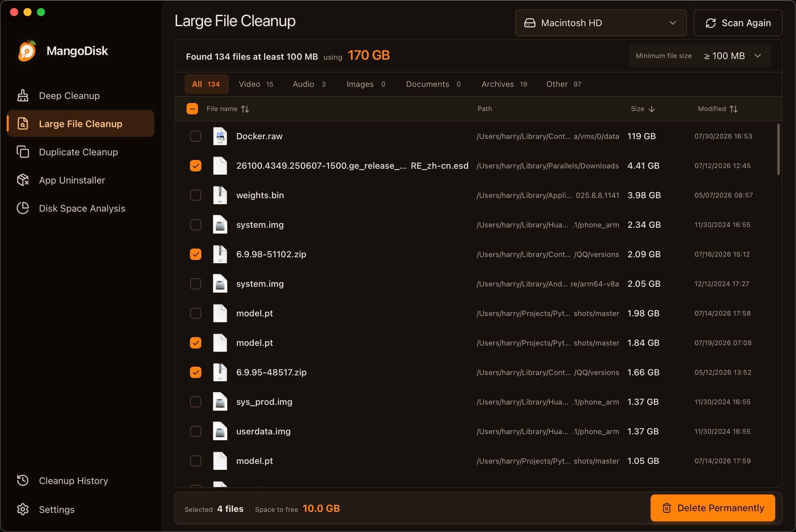Switch to the Video tab
796x532 pixels.
tap(256, 84)
